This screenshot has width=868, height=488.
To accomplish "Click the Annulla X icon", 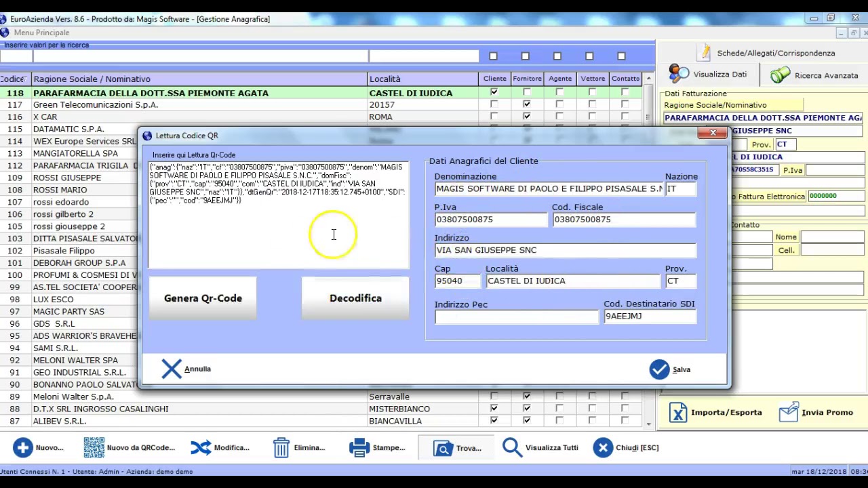I will tap(172, 369).
